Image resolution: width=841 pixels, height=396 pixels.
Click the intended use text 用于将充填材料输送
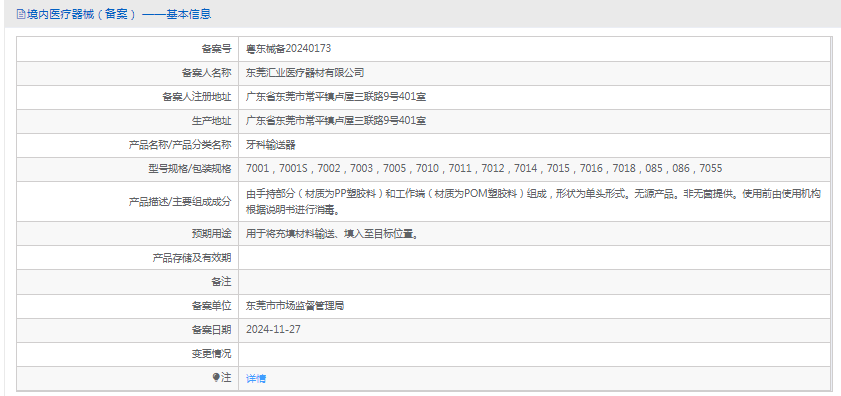click(x=332, y=234)
